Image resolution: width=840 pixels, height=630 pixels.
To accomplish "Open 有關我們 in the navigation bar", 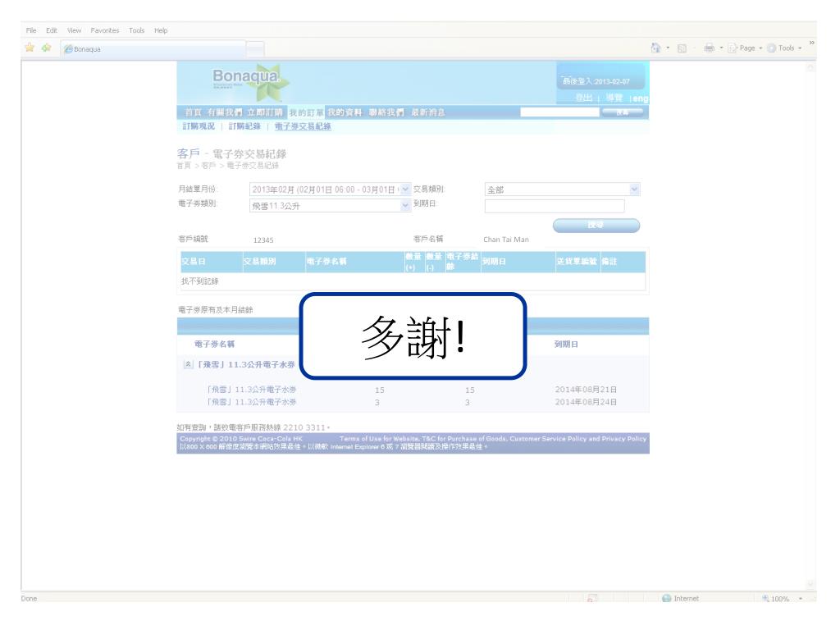I will (225, 112).
